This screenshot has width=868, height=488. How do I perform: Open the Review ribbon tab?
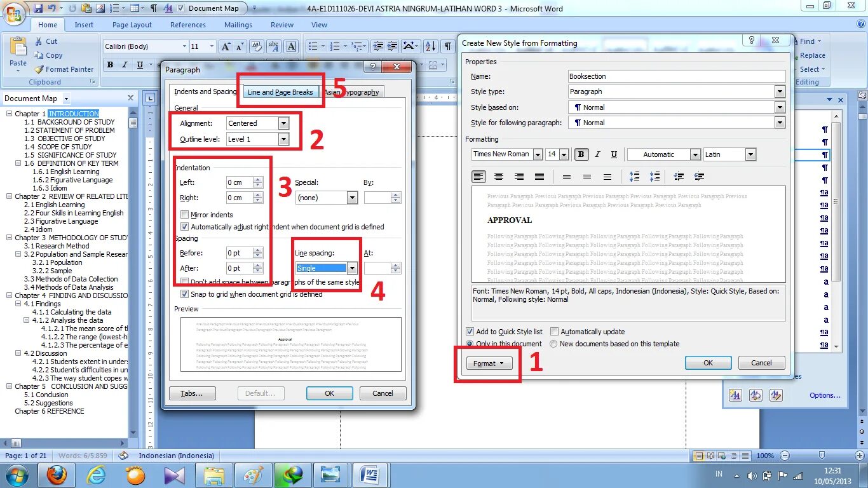point(282,25)
